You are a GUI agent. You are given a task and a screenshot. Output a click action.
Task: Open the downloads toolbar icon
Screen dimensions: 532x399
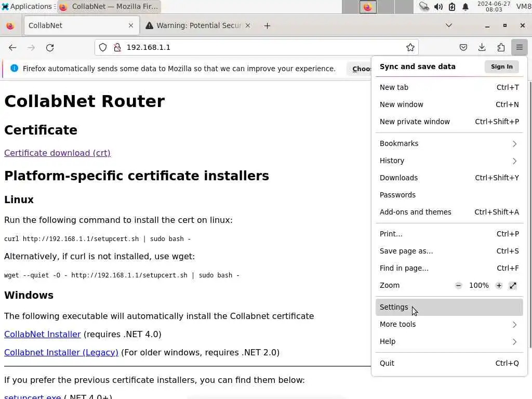pos(482,47)
